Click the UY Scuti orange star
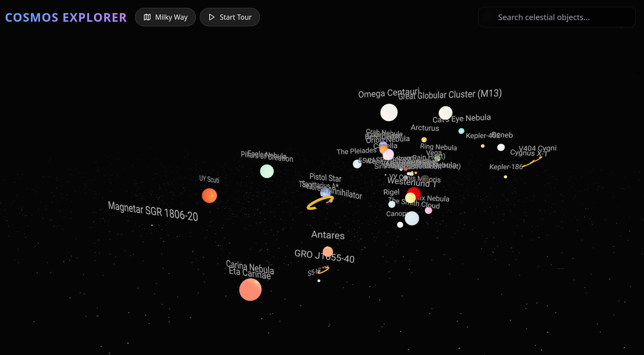This screenshot has width=644, height=355. pos(209,196)
